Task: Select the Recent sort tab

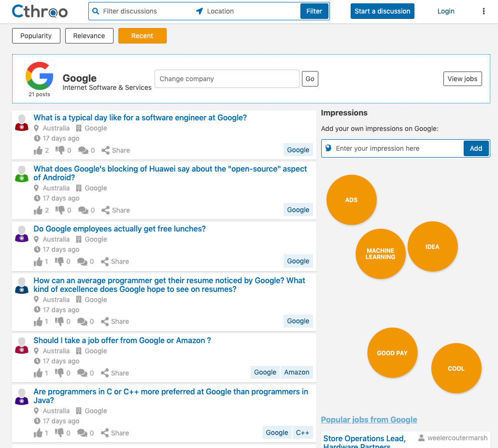Action: [142, 36]
